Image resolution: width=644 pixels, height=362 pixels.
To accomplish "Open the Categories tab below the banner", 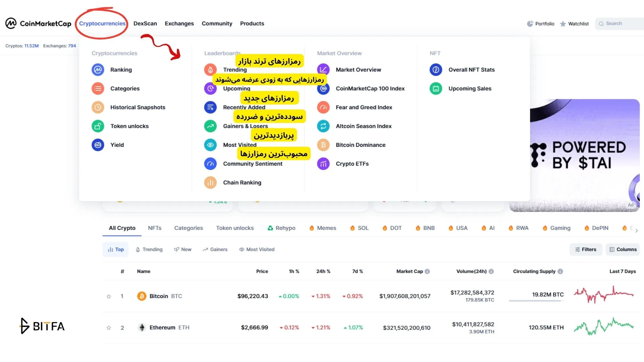I will pyautogui.click(x=189, y=228).
